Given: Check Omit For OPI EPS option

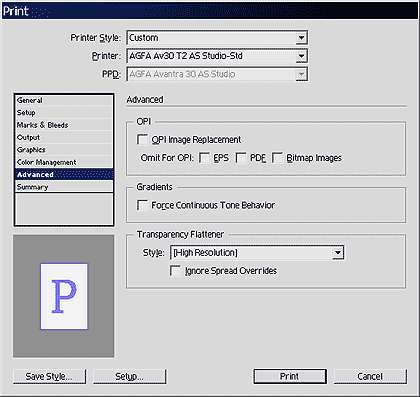Looking at the screenshot, I should click(205, 158).
